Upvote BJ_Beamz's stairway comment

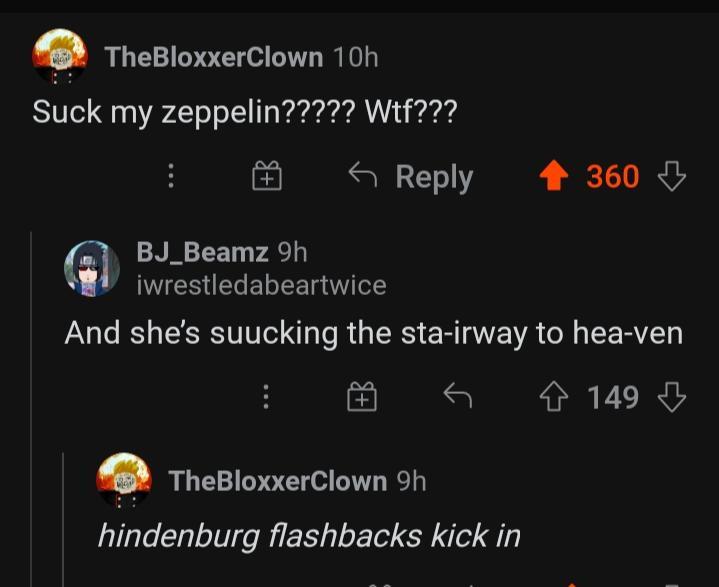pos(552,398)
